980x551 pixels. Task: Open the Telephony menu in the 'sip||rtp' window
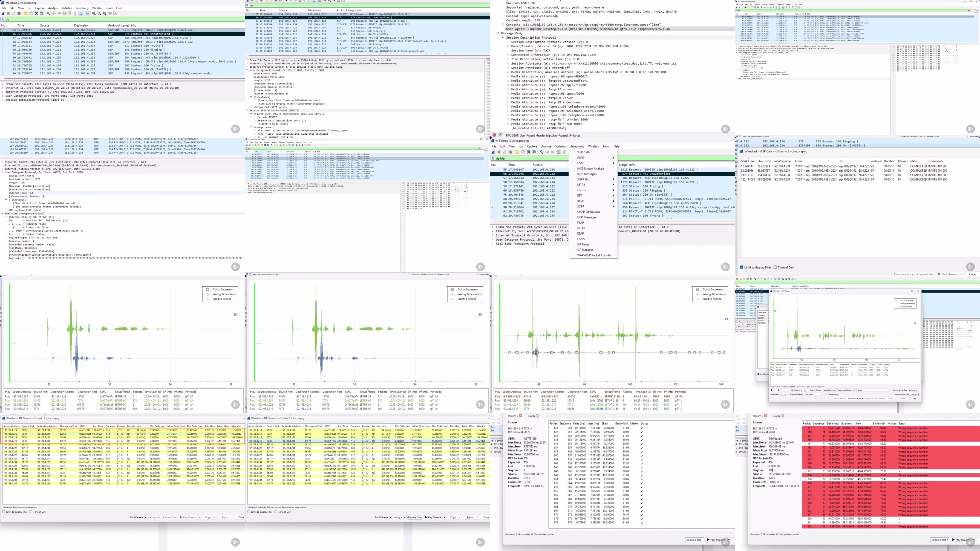pos(577,146)
